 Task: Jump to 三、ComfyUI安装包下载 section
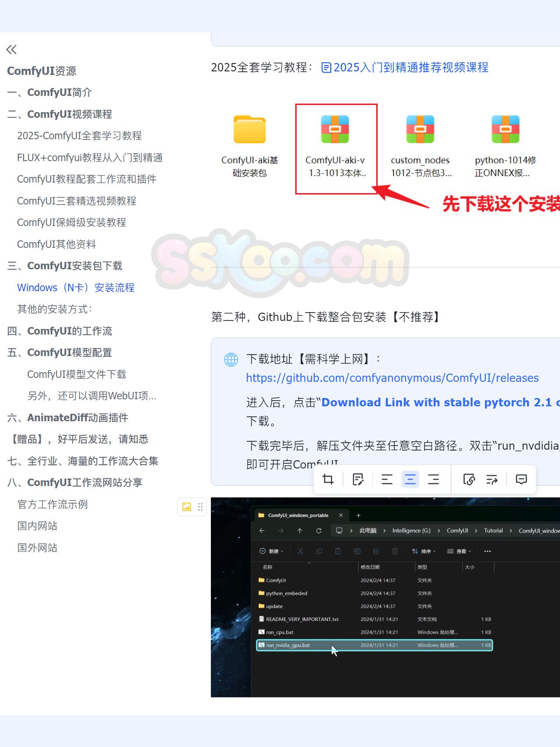tap(65, 266)
